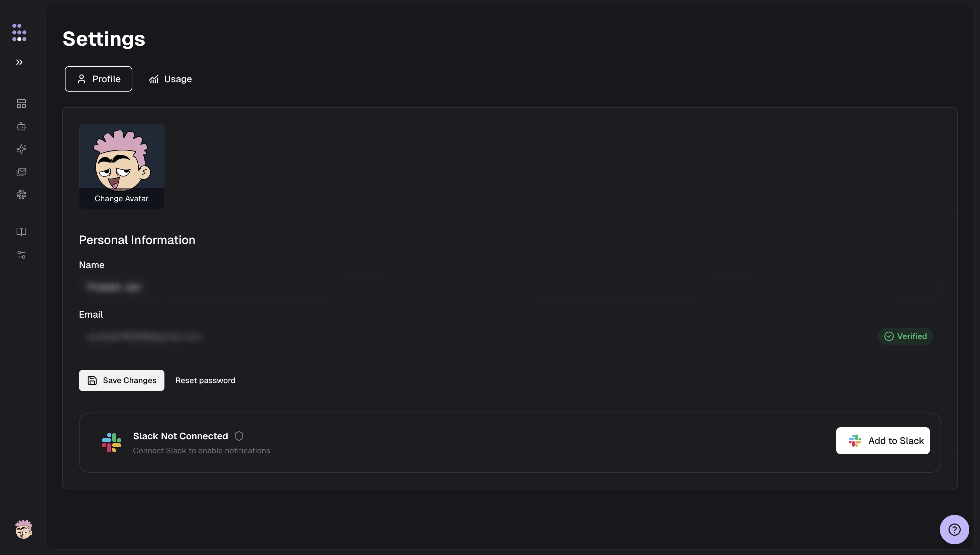Click the sparkles icon in sidebar
The height and width of the screenshot is (555, 980).
(21, 149)
